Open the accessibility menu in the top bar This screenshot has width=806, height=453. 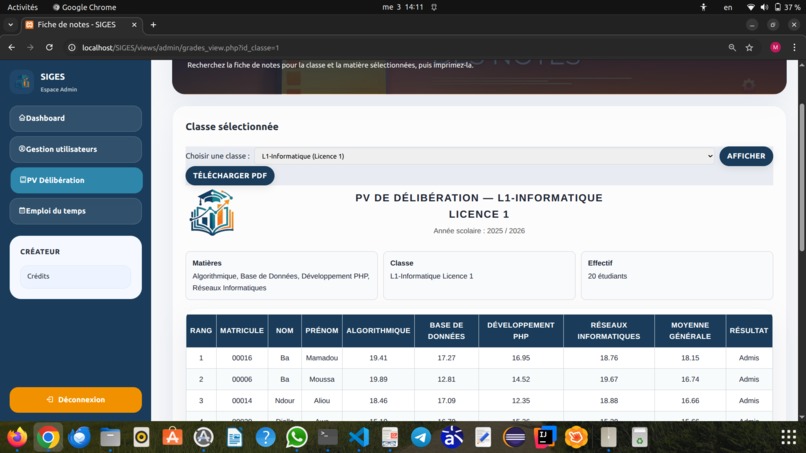coord(703,7)
